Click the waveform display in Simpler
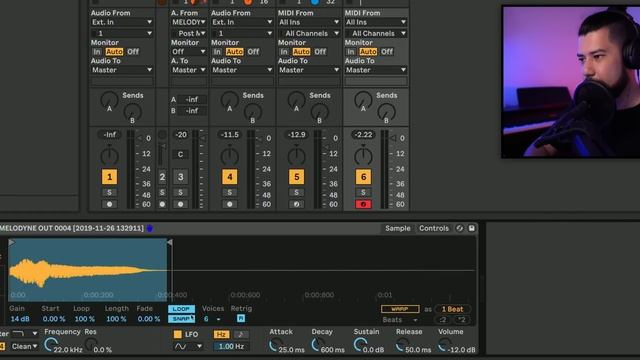The height and width of the screenshot is (360, 640). click(x=242, y=270)
